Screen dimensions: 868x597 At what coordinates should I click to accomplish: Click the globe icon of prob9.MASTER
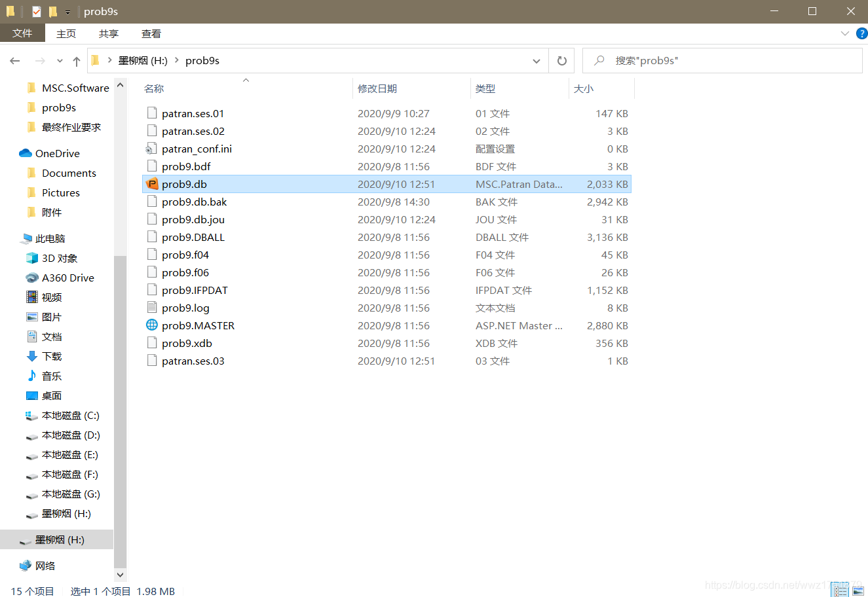(x=152, y=325)
